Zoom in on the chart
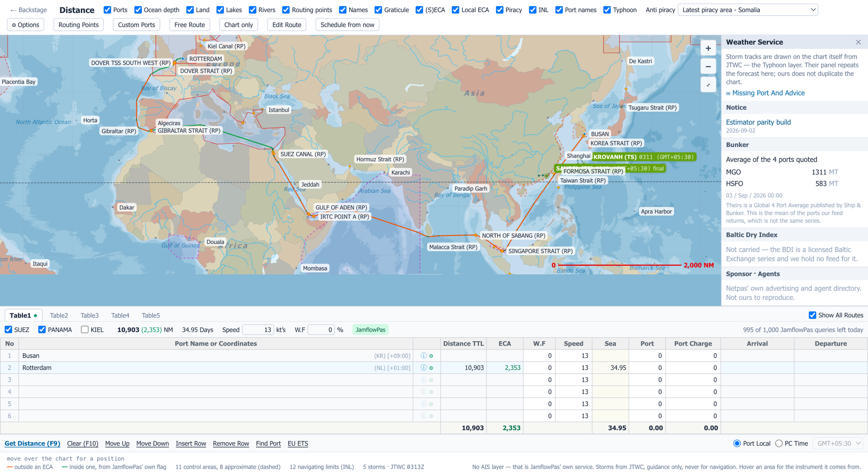868x473 pixels. [x=708, y=48]
